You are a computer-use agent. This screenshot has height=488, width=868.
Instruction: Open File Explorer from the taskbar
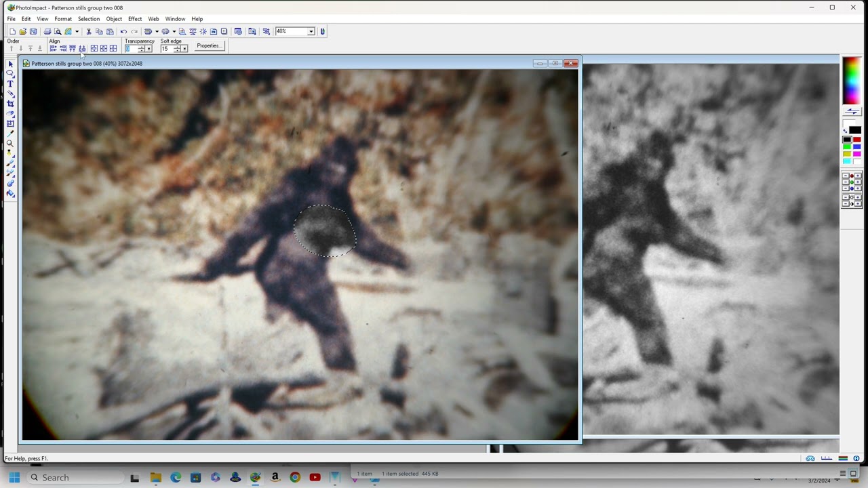coord(155,477)
